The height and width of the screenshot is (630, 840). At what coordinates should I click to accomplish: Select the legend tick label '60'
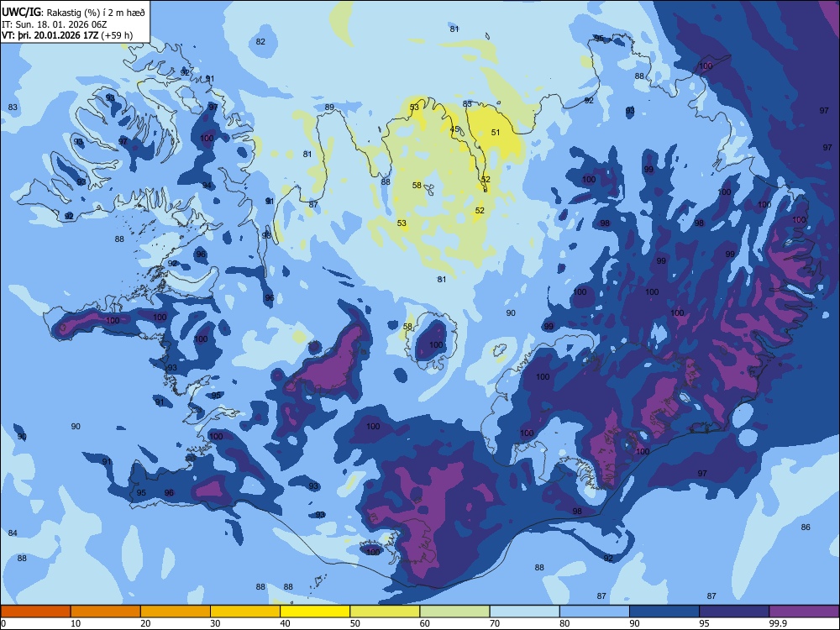[425, 623]
